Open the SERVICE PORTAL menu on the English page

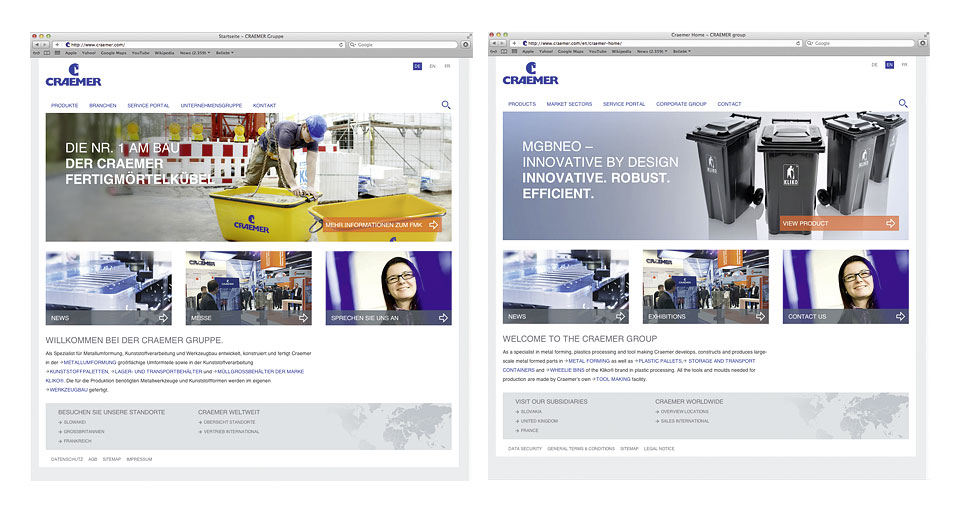pos(624,104)
